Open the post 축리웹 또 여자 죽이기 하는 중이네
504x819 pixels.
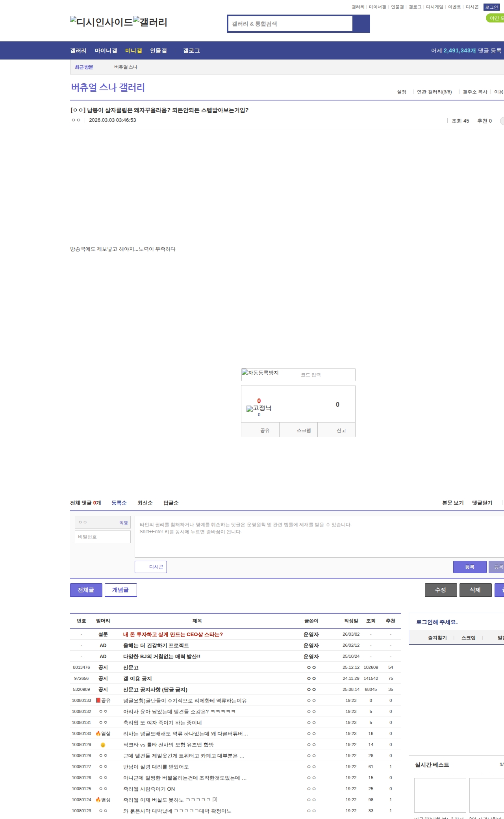click(x=162, y=722)
